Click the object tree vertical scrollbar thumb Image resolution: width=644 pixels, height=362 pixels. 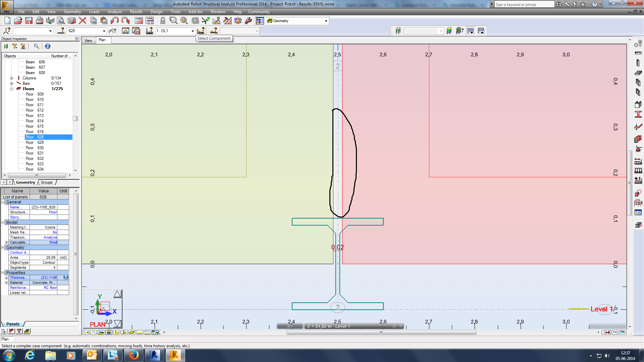75,119
